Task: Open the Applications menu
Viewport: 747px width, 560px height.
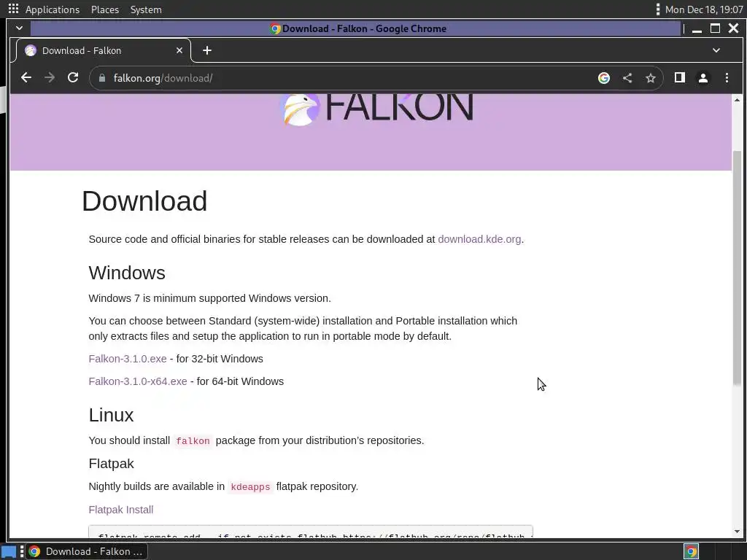Action: pyautogui.click(x=53, y=9)
